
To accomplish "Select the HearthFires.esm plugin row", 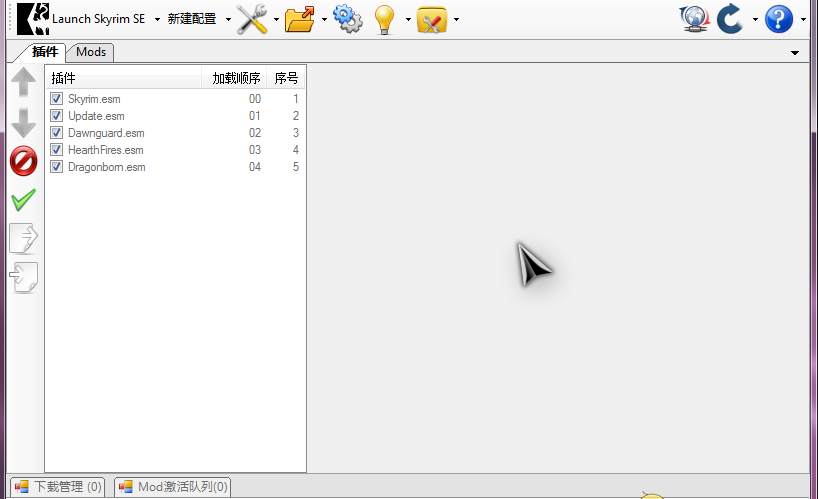I will pyautogui.click(x=175, y=150).
